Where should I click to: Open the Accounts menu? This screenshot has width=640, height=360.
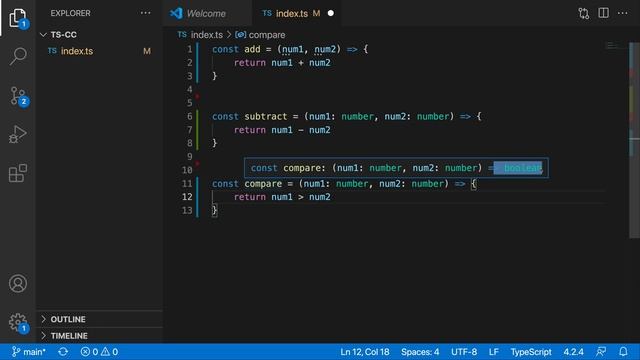click(x=18, y=283)
